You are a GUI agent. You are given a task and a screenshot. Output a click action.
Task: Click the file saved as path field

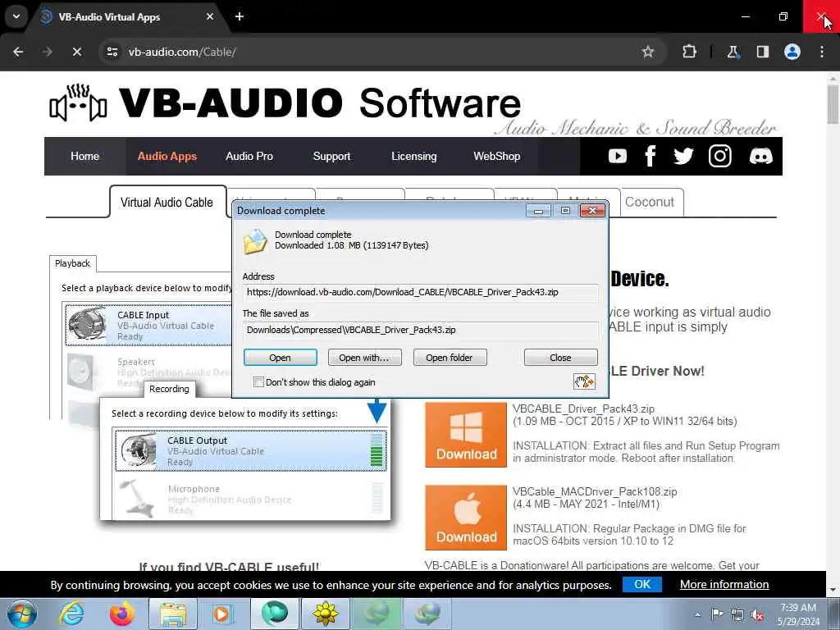click(x=421, y=330)
